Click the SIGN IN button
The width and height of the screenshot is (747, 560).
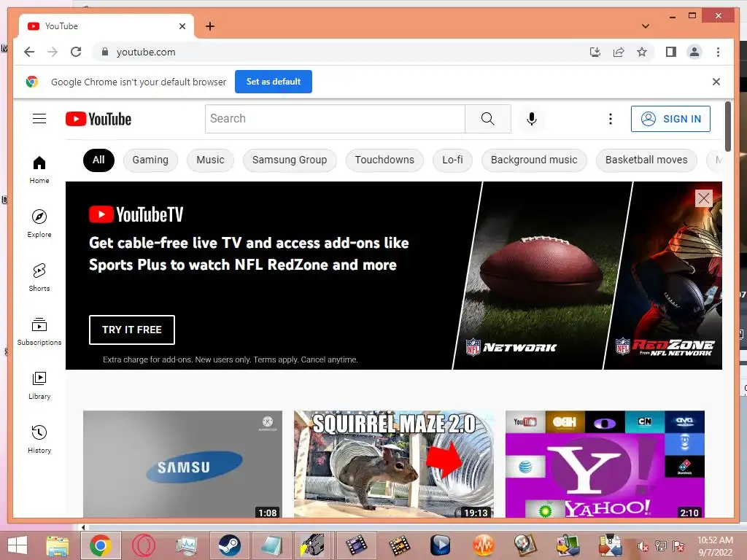tap(670, 119)
